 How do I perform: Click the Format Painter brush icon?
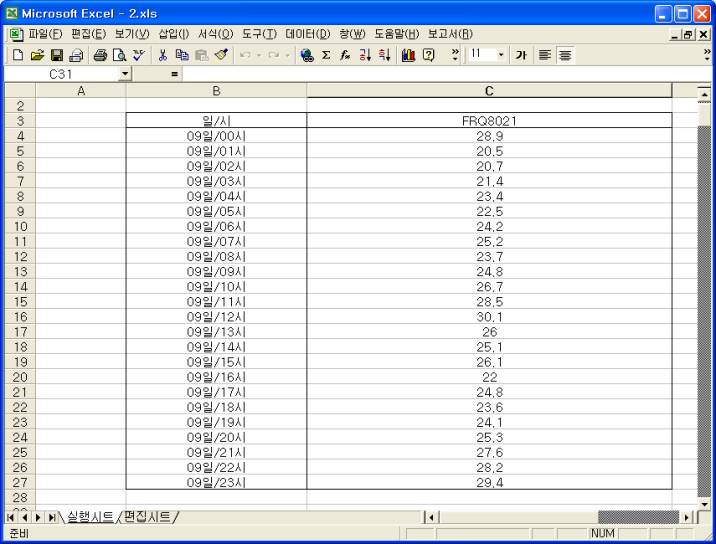[x=219, y=54]
